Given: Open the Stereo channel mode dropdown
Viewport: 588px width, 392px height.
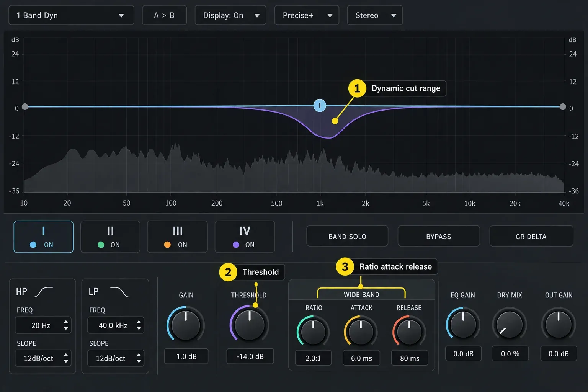Looking at the screenshot, I should [375, 15].
